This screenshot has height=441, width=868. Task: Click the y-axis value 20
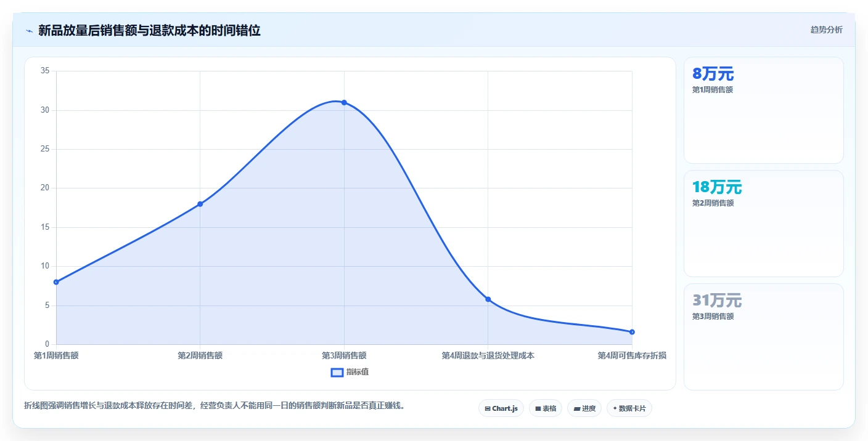coord(45,188)
